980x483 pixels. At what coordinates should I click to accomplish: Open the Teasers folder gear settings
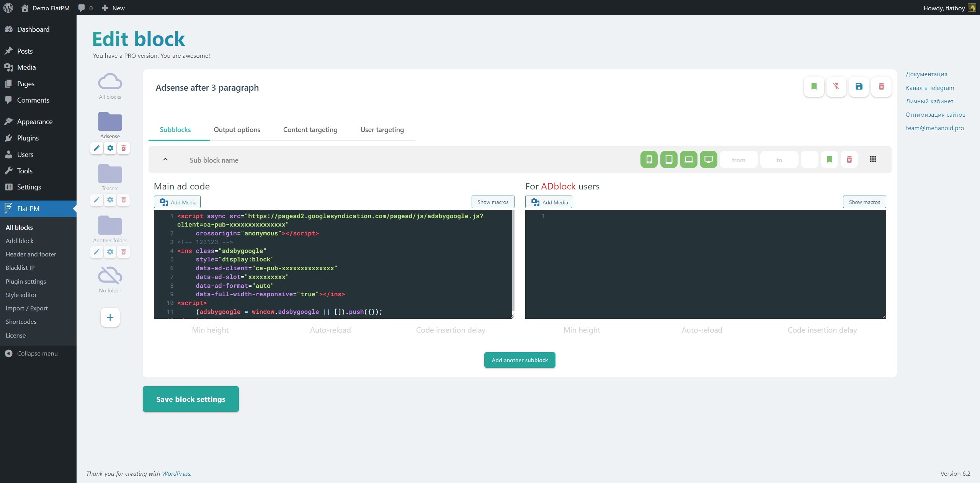tap(110, 200)
